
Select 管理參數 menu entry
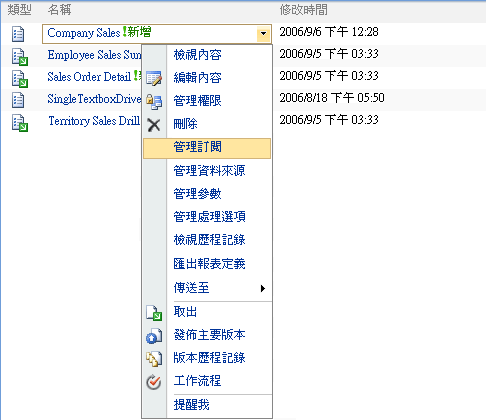click(207, 194)
